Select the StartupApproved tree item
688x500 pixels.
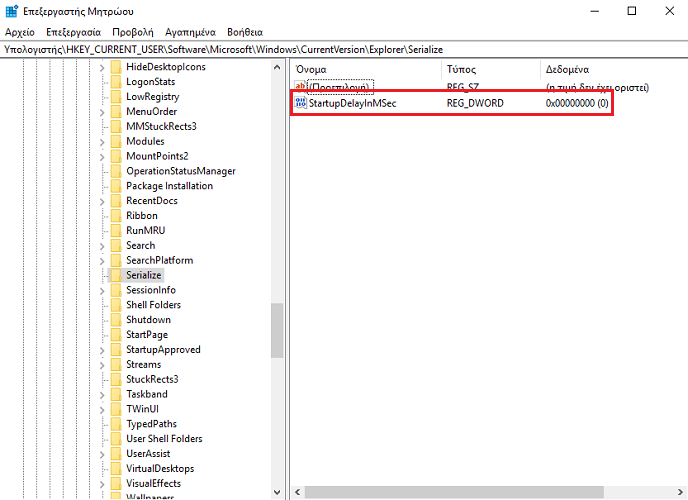tap(163, 350)
